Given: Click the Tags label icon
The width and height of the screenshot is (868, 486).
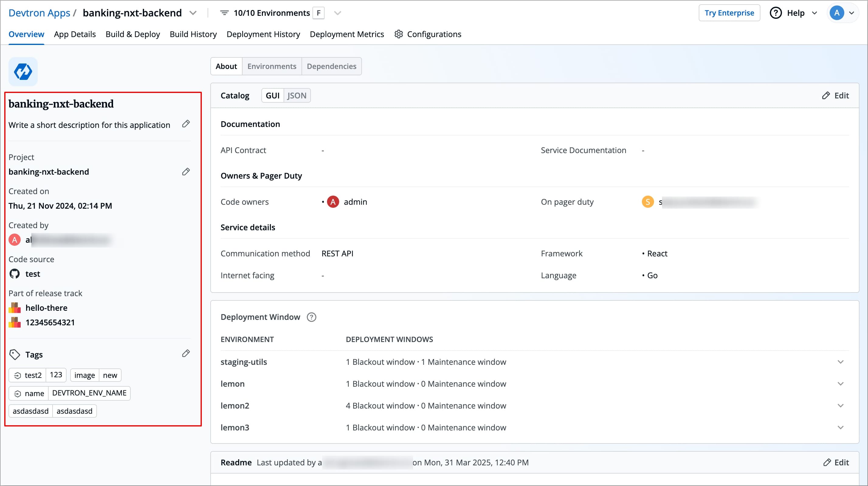Looking at the screenshot, I should click(15, 355).
